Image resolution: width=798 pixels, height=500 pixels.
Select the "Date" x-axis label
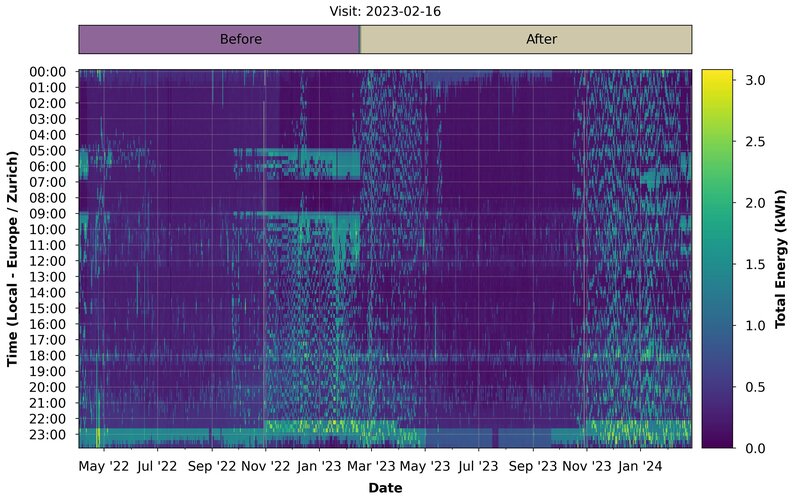(x=385, y=487)
